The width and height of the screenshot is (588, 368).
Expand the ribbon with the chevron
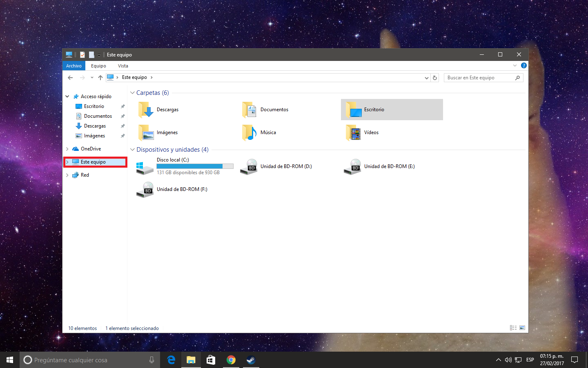(515, 65)
